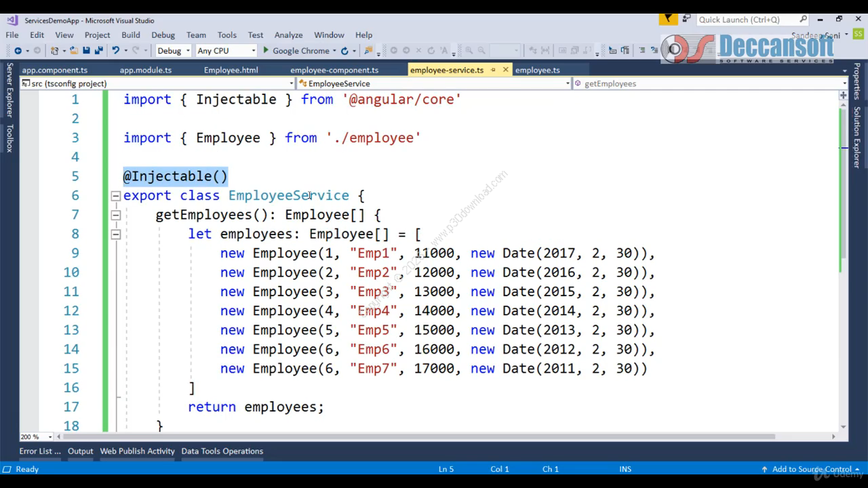Viewport: 868px width, 488px height.
Task: Open the Build menu
Action: (x=131, y=35)
